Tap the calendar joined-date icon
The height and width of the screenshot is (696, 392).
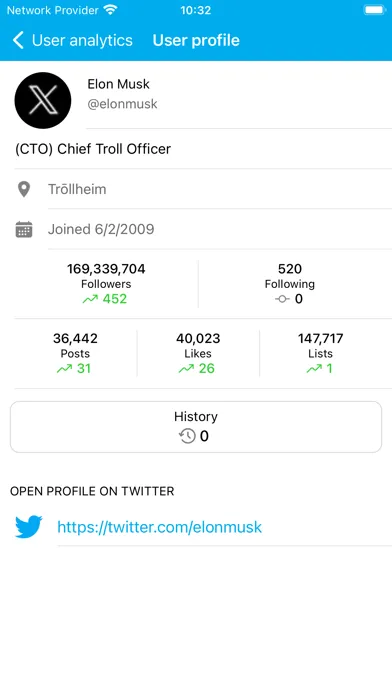click(x=24, y=229)
